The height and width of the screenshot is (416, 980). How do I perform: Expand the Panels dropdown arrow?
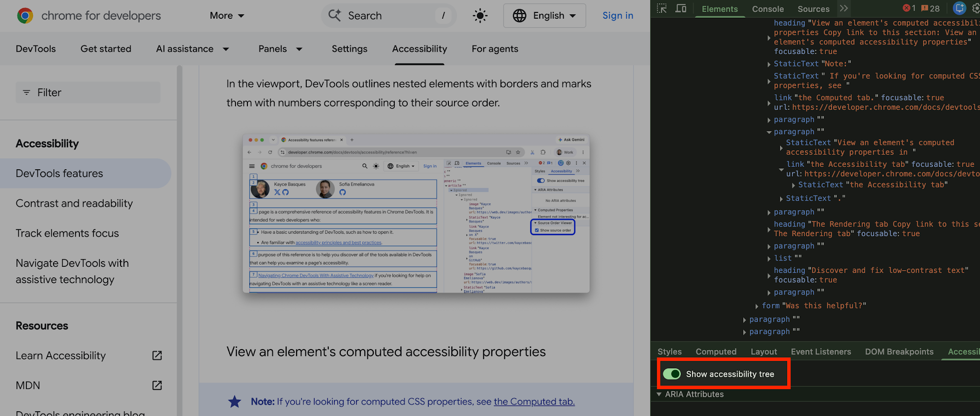299,49
